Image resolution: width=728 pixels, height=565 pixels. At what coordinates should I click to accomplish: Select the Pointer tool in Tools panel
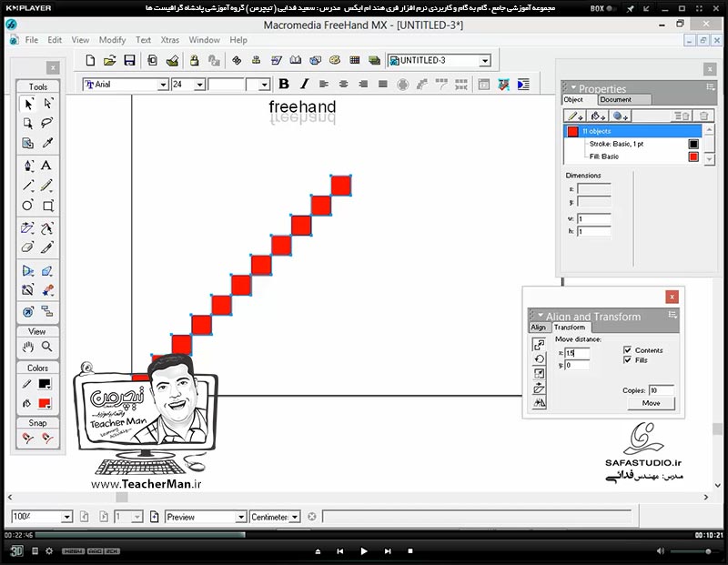tap(28, 104)
